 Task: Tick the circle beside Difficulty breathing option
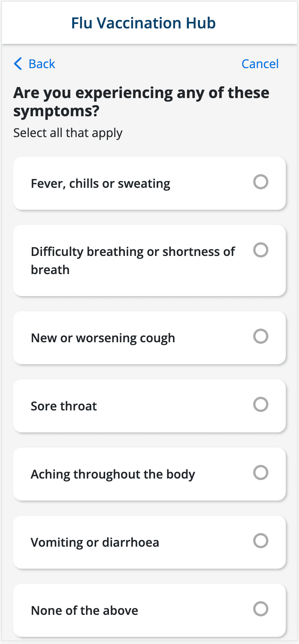[261, 250]
